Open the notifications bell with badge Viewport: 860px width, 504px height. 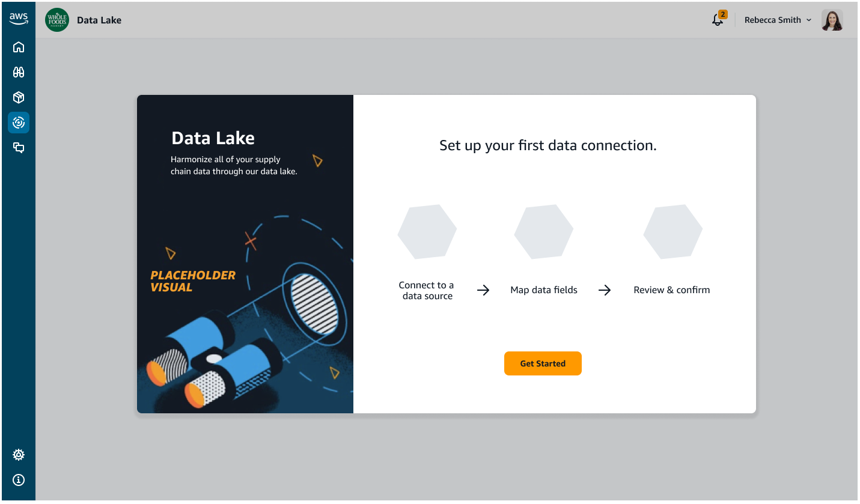718,19
